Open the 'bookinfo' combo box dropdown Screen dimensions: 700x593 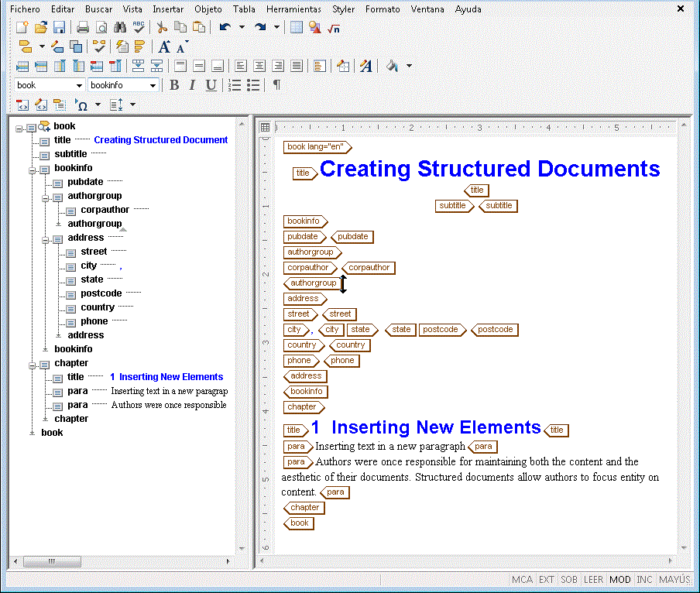(x=153, y=85)
